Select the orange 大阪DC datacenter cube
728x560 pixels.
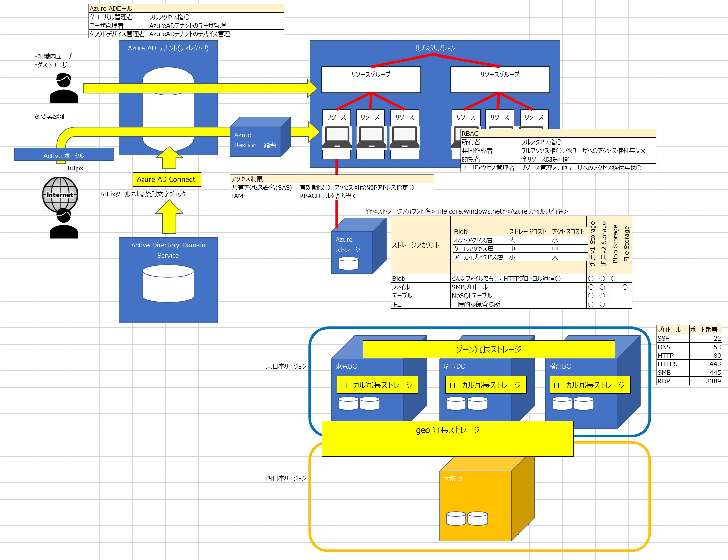487,499
